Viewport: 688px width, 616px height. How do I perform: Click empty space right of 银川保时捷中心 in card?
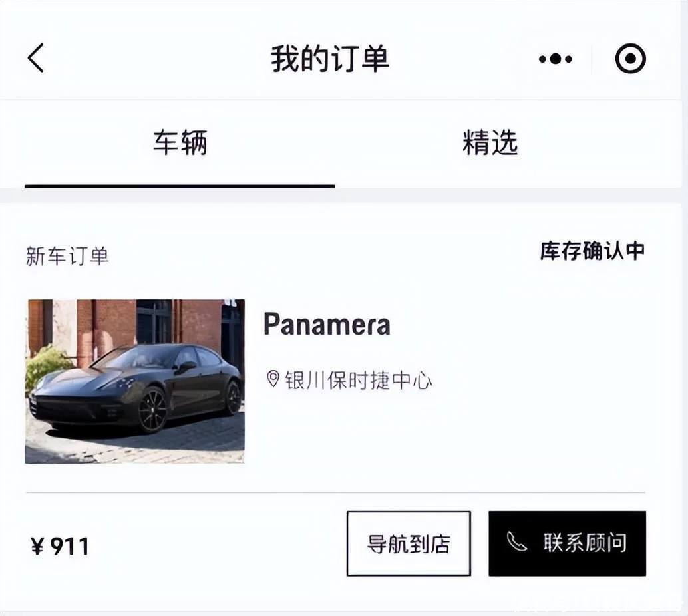(x=540, y=380)
